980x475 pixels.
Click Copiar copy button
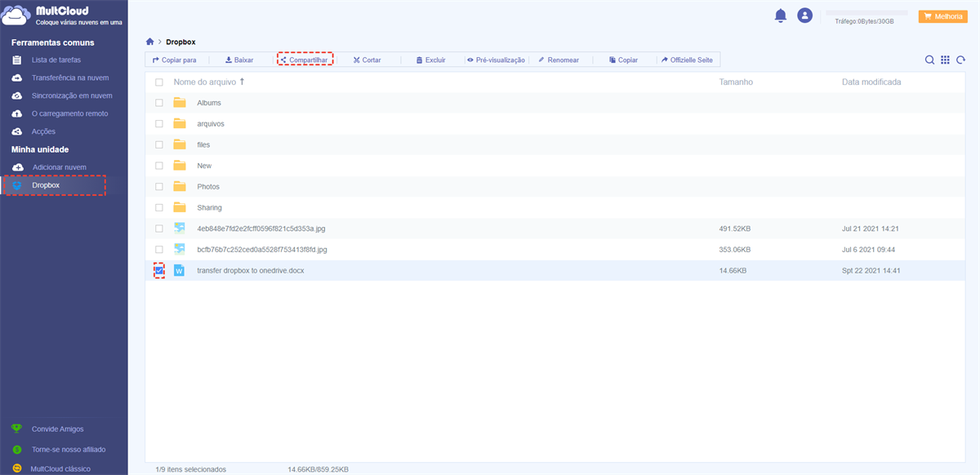coord(623,60)
